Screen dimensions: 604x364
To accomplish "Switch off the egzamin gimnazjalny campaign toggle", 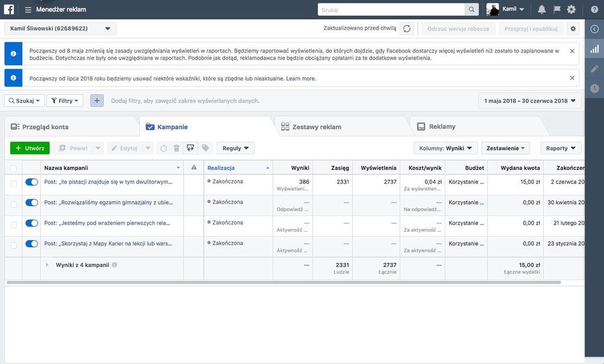I will pyautogui.click(x=32, y=202).
